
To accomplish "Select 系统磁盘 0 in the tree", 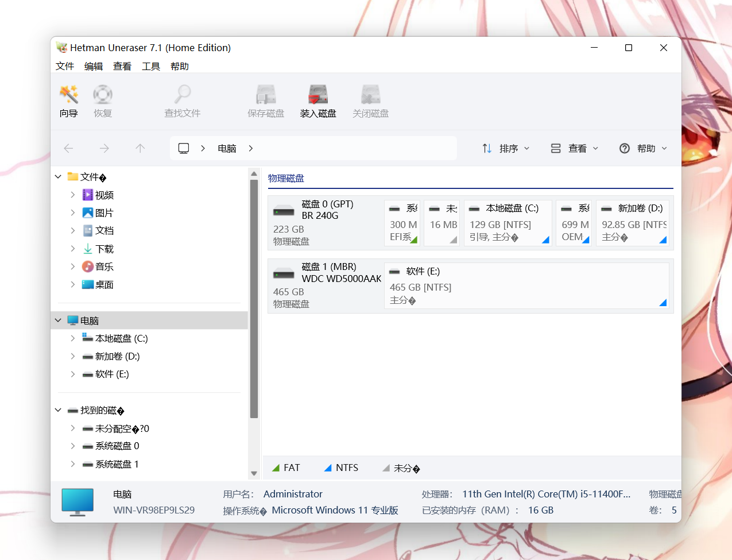I will coord(111,446).
